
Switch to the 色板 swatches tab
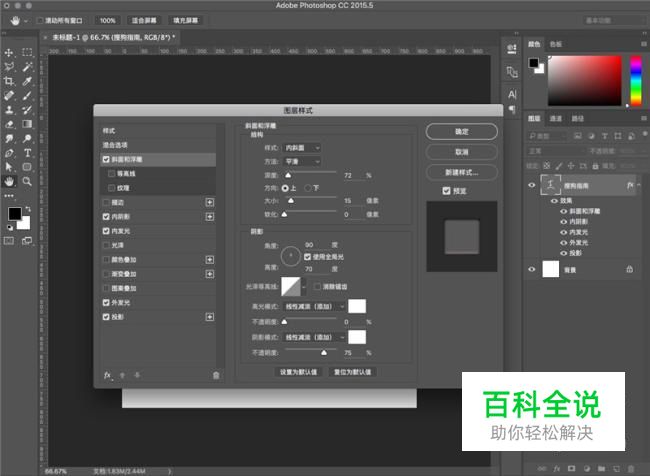click(555, 44)
